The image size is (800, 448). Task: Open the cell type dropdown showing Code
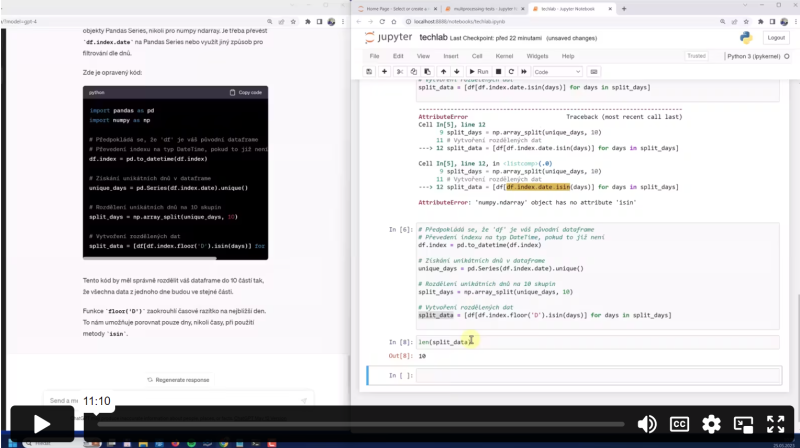pos(557,72)
